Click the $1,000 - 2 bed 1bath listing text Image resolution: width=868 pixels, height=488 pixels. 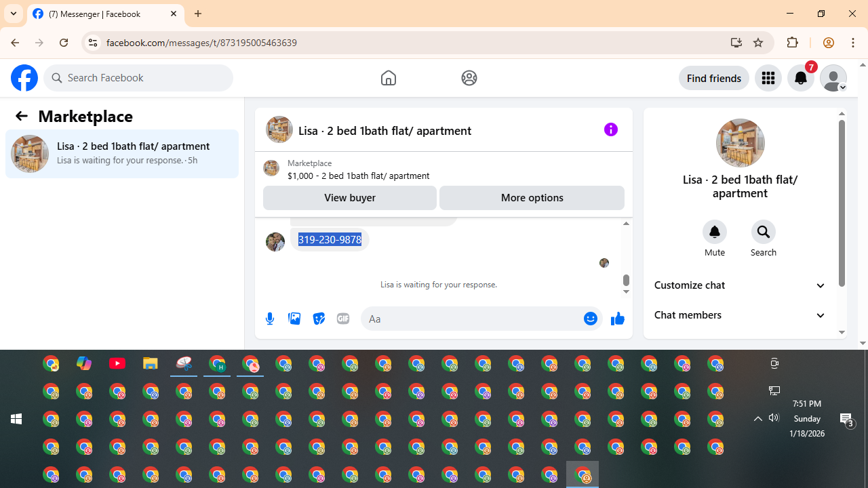[358, 176]
